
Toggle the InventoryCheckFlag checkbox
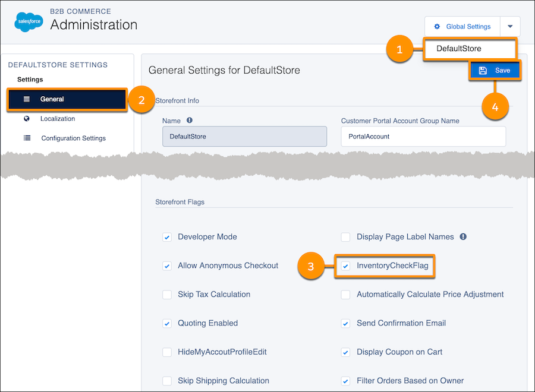tap(346, 266)
